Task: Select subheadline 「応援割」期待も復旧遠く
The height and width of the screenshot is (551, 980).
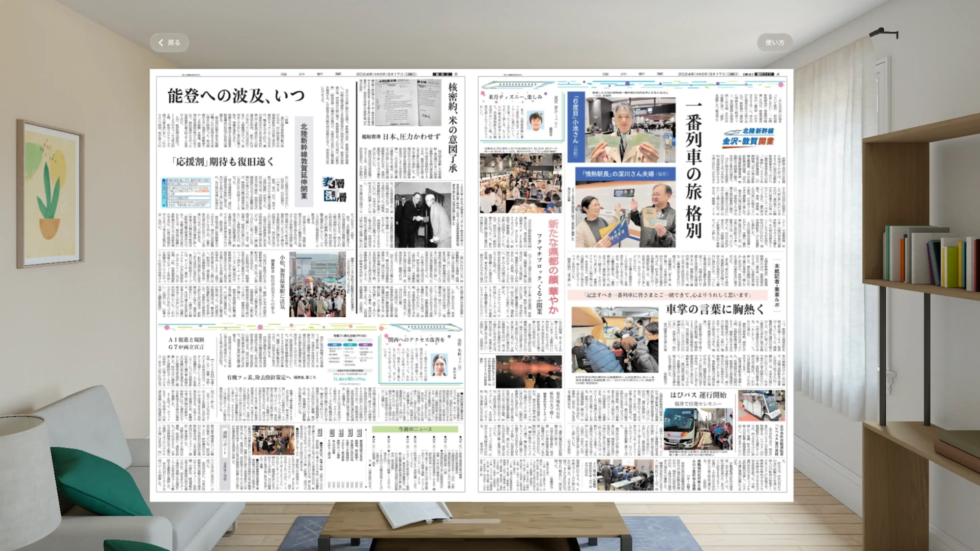Action: pyautogui.click(x=223, y=162)
